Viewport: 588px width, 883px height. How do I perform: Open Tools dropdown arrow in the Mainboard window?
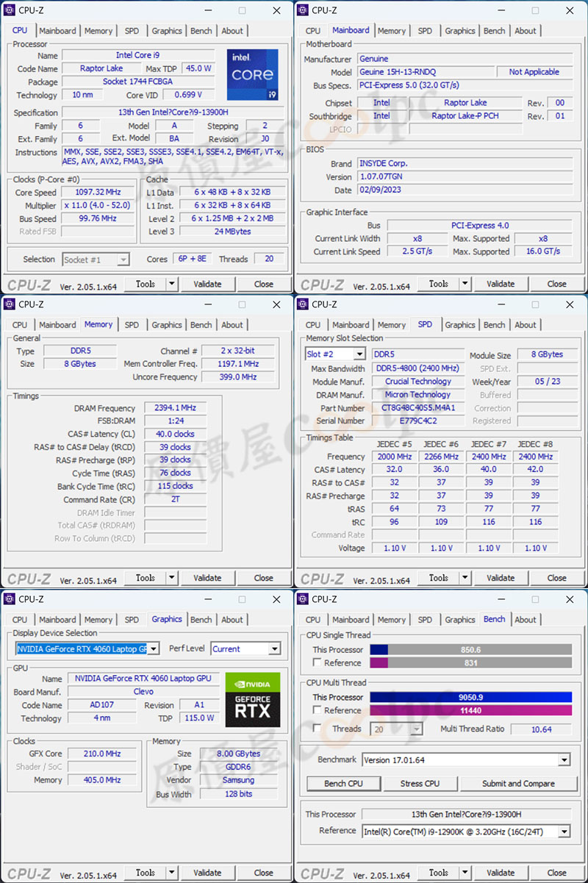coord(465,284)
